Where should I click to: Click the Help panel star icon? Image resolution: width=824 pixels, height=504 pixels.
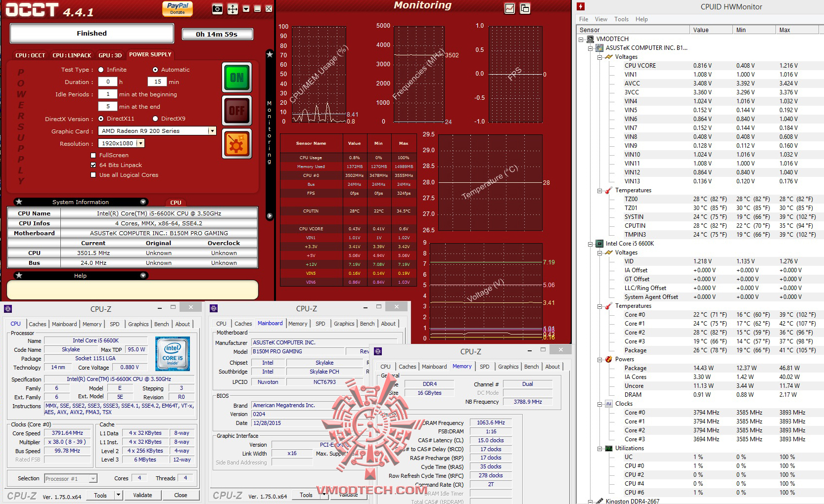click(19, 275)
